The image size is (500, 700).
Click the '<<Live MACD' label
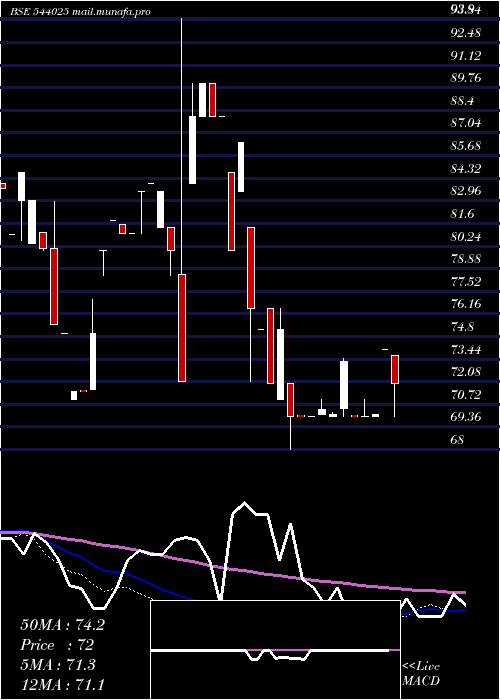(421, 673)
